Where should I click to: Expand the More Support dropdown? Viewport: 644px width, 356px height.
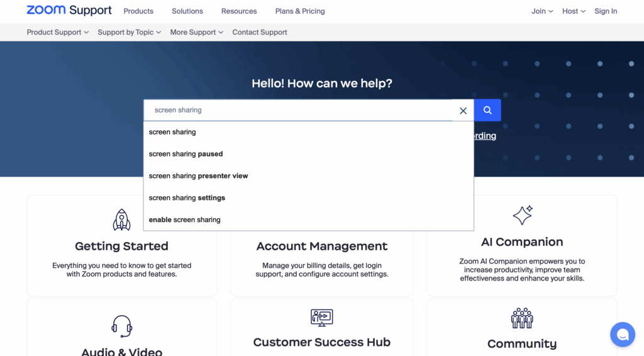pyautogui.click(x=196, y=32)
